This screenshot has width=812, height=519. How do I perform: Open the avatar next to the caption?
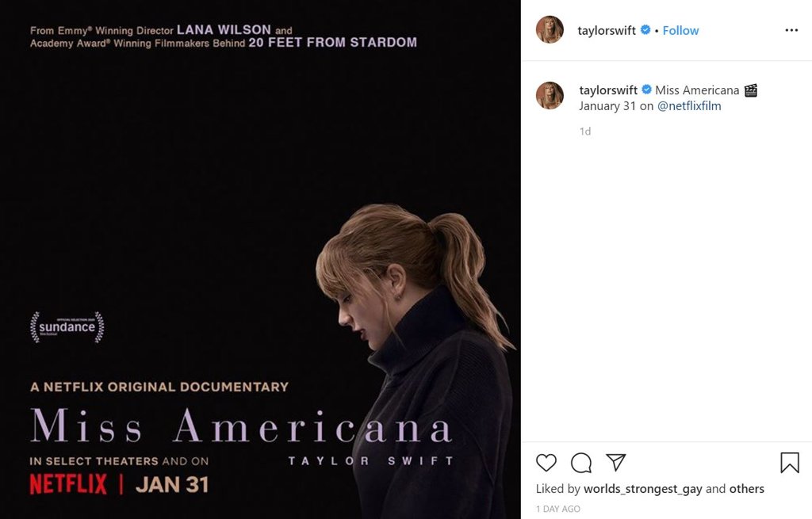(x=550, y=95)
